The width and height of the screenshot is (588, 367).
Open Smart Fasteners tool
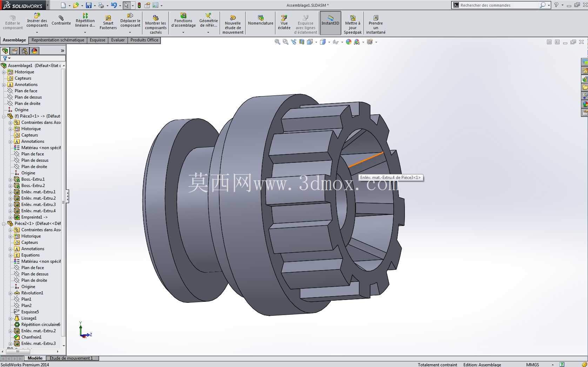coord(108,22)
